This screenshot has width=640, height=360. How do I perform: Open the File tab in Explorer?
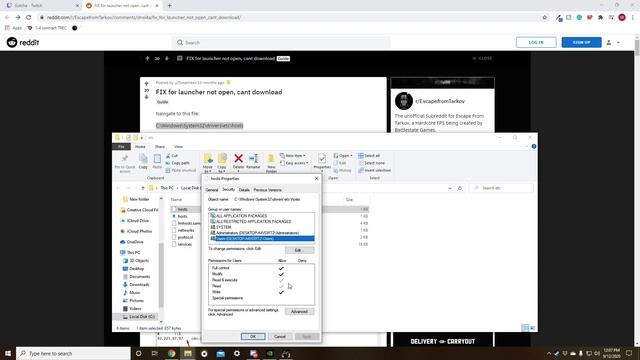(121, 147)
